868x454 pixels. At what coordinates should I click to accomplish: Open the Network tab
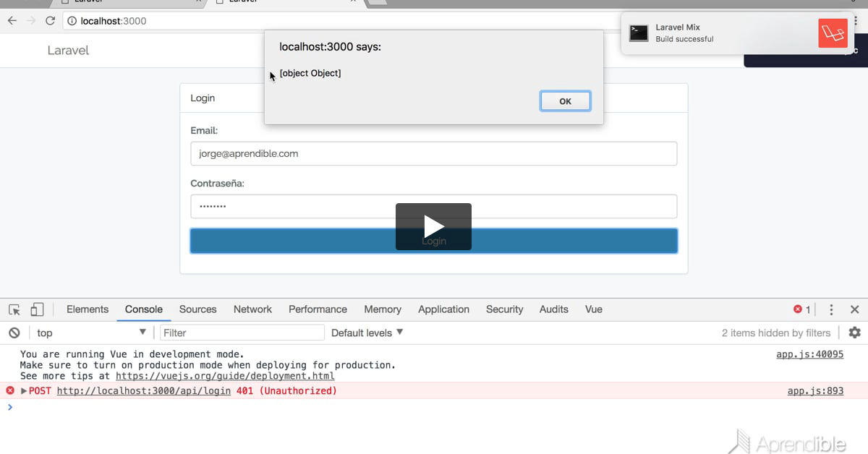tap(252, 309)
